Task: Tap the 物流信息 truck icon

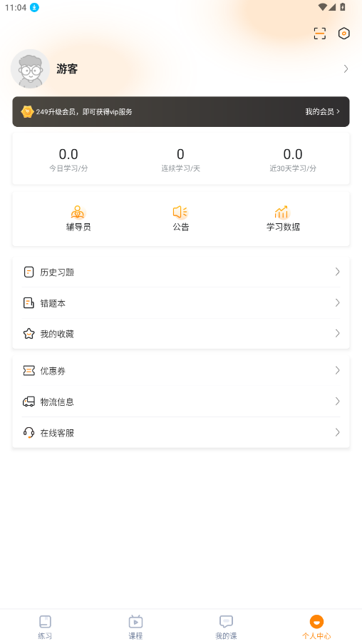Action: coord(29,402)
